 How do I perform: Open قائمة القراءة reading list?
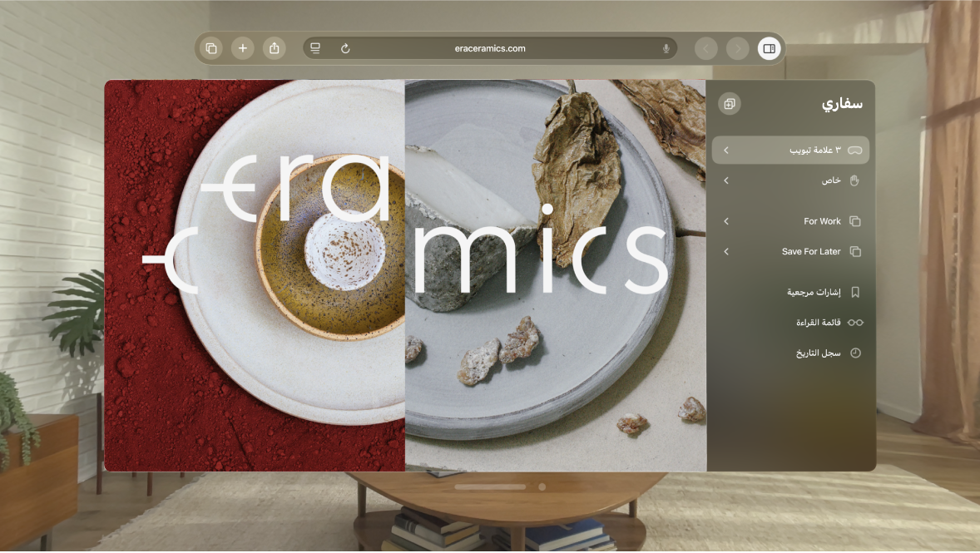[790, 323]
